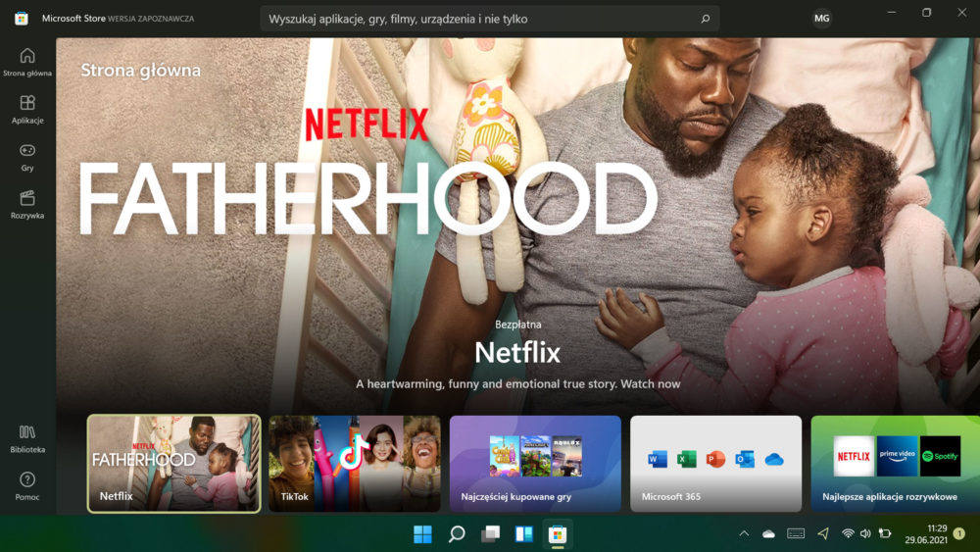
Task: Open the Aplikacje section
Action: pos(26,110)
